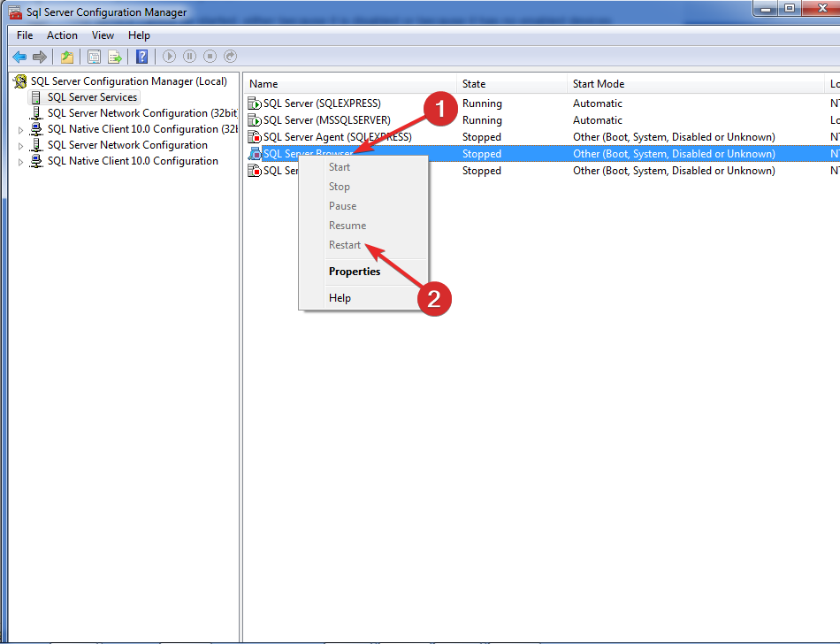Select SQL Server Network Configuration tree item
This screenshot has height=644, width=840.
click(127, 145)
